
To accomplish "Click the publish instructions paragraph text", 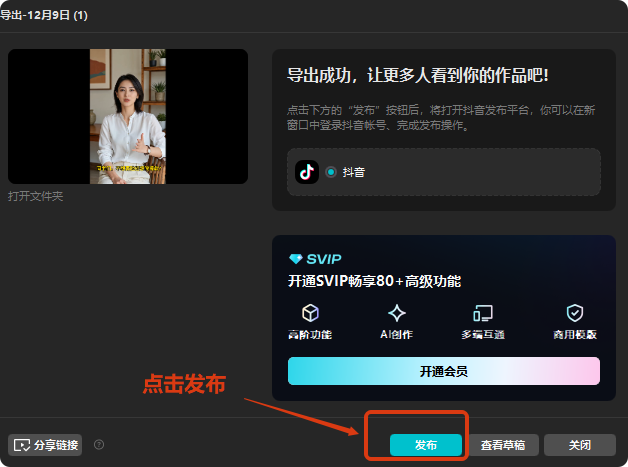I will tap(441, 118).
